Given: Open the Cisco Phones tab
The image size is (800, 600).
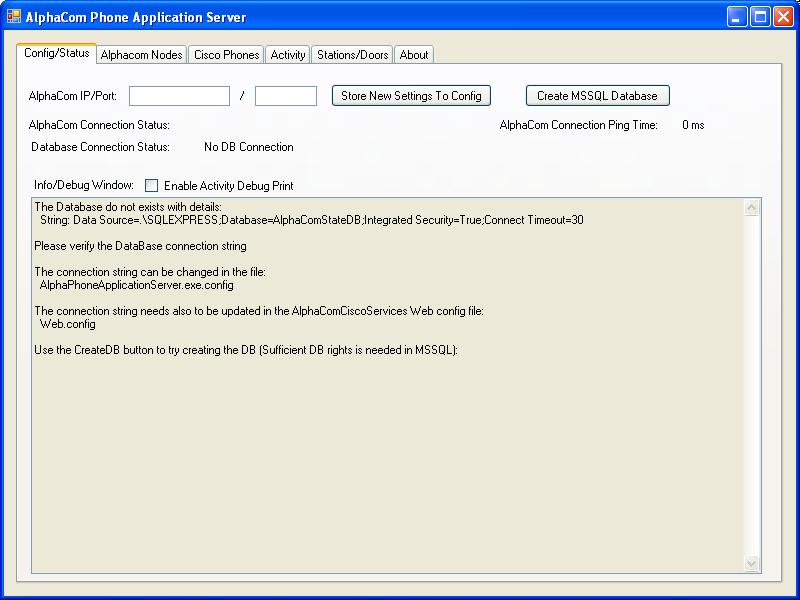Looking at the screenshot, I should click(226, 55).
